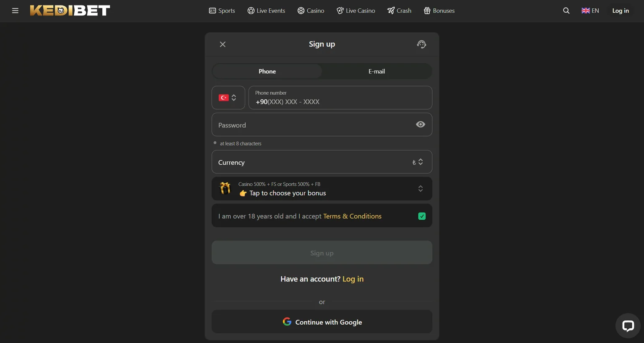
Task: Open the search magnifier icon
Action: pyautogui.click(x=566, y=10)
